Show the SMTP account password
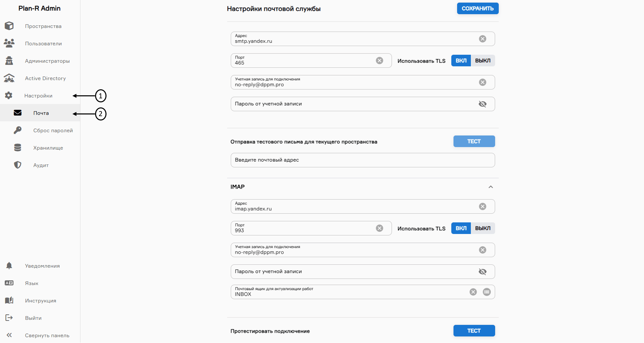This screenshot has width=644, height=343. 482,104
